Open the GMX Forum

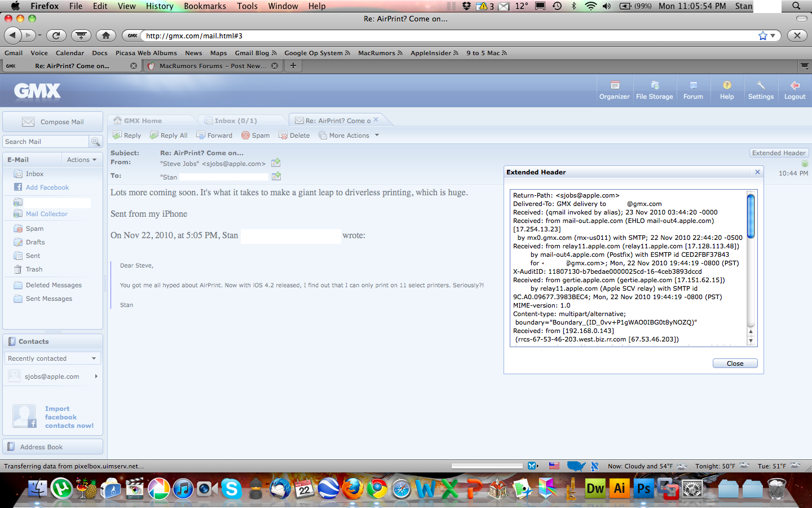[x=693, y=90]
